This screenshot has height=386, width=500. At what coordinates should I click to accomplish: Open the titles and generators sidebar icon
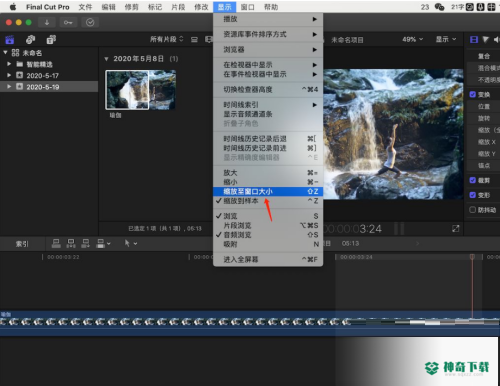(x=51, y=40)
